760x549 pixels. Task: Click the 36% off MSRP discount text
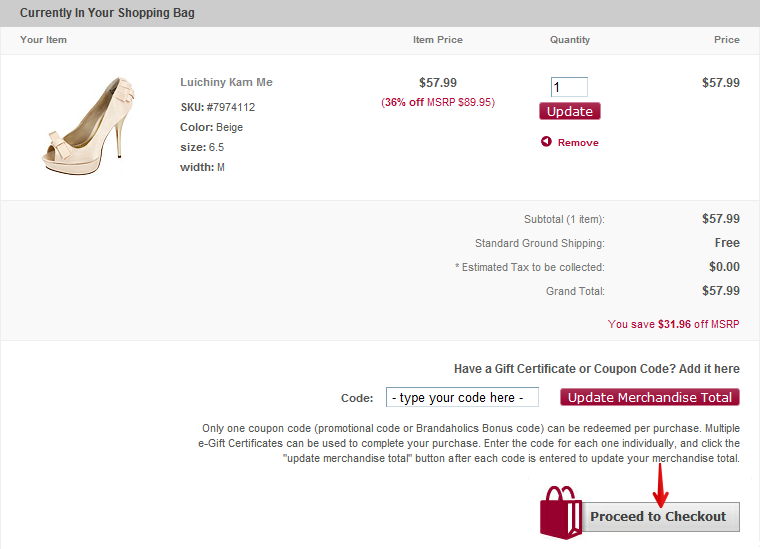(x=437, y=102)
